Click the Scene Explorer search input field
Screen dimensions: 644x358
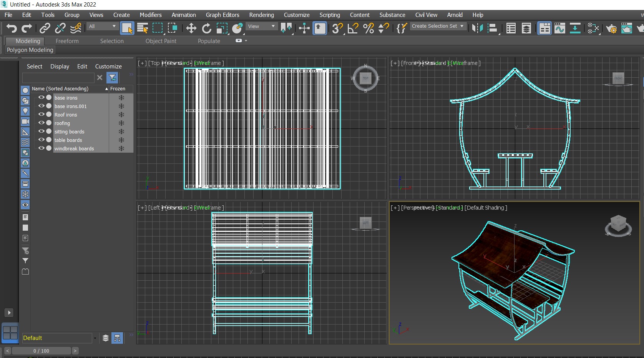(58, 78)
